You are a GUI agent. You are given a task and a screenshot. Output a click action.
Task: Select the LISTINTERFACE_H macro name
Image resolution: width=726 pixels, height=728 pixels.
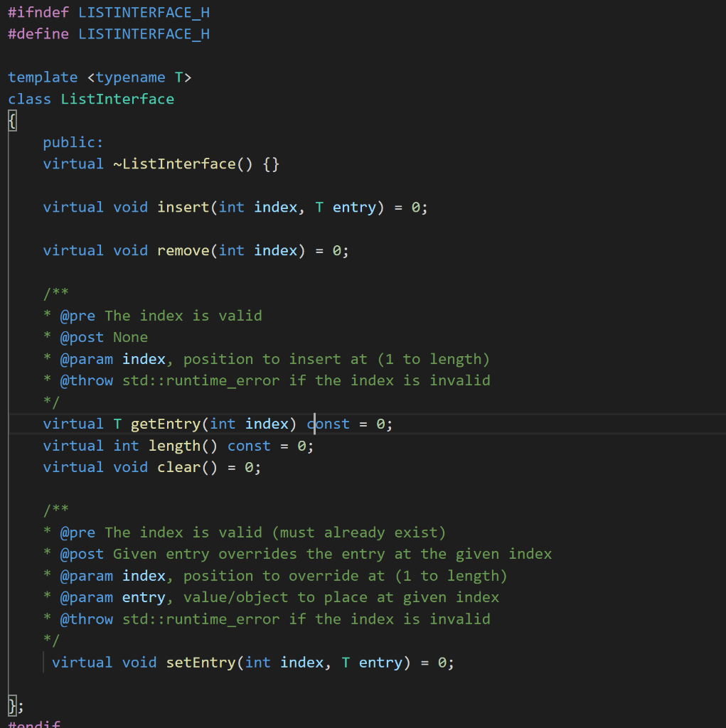pos(143,11)
